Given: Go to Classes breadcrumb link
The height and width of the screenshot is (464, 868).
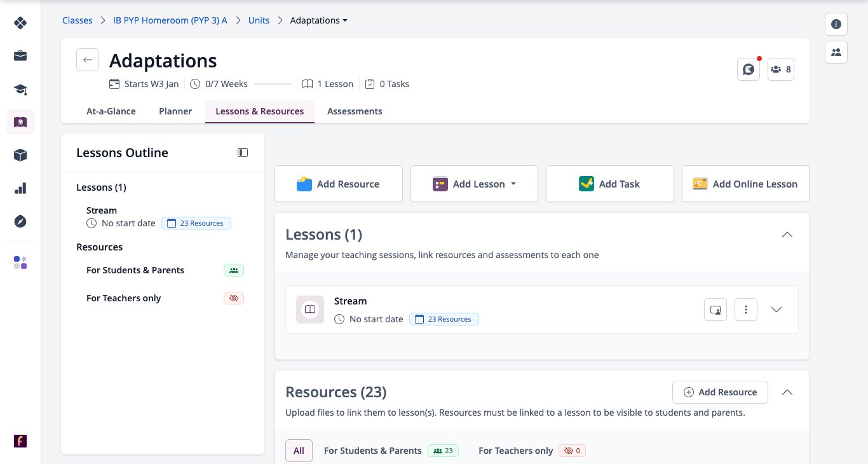Looking at the screenshot, I should (78, 20).
